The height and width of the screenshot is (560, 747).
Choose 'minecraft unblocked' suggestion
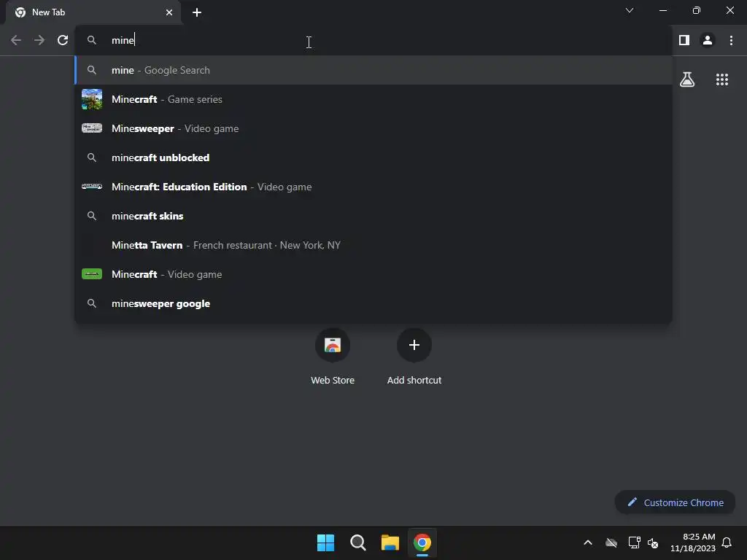(373, 157)
